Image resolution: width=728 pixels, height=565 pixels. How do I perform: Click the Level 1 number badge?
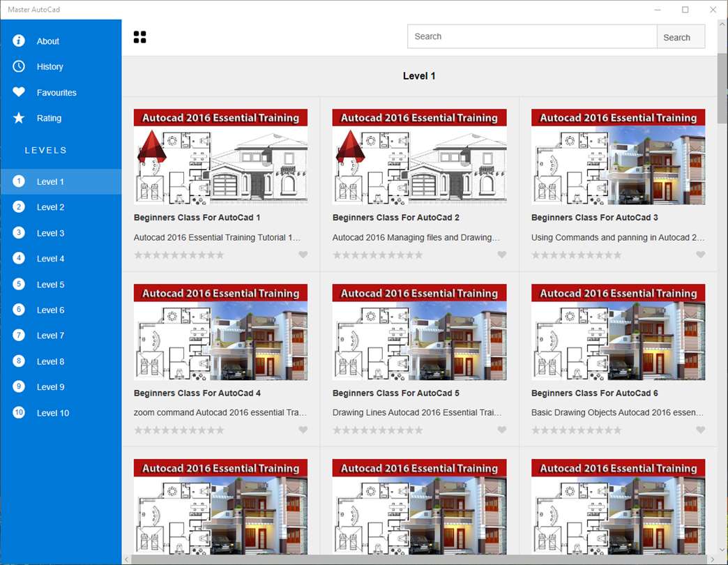pos(19,181)
